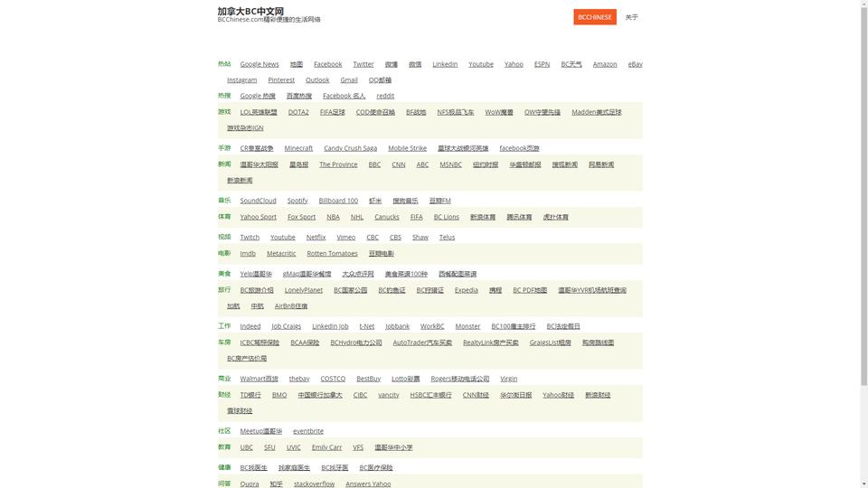Visit the Monster jobs link
The width and height of the screenshot is (868, 488).
click(x=467, y=326)
